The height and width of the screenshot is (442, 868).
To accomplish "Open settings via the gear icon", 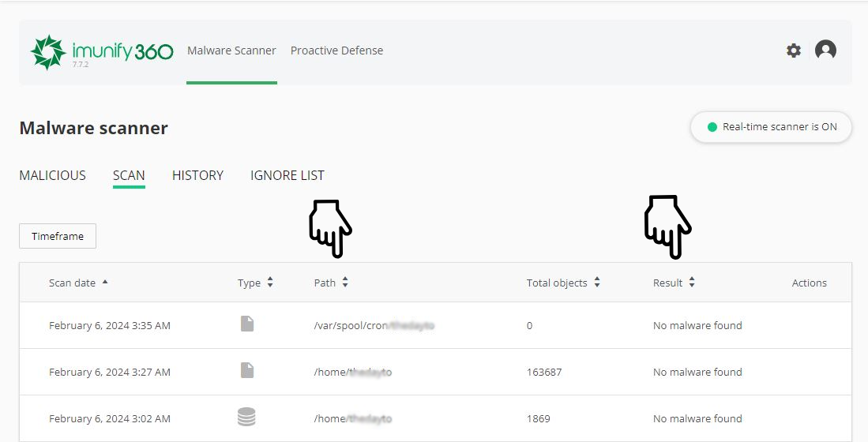I will 793,51.
